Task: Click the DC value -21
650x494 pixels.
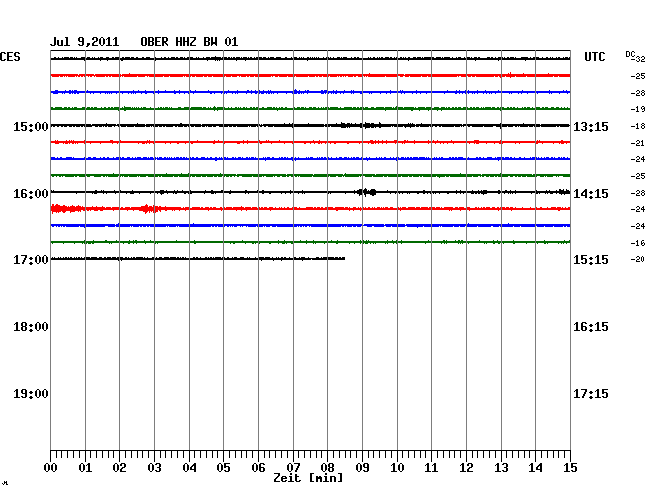Action: pos(638,143)
